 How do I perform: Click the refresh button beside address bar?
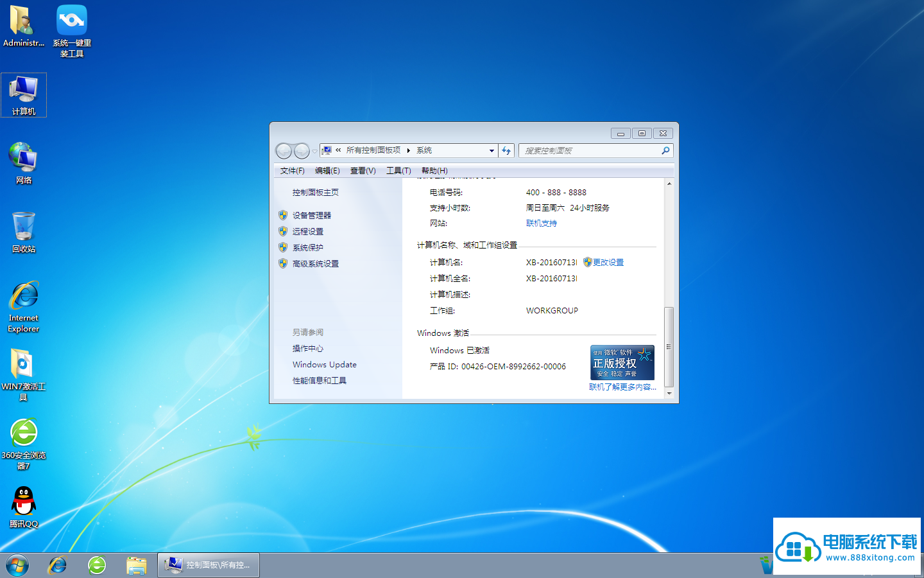506,150
